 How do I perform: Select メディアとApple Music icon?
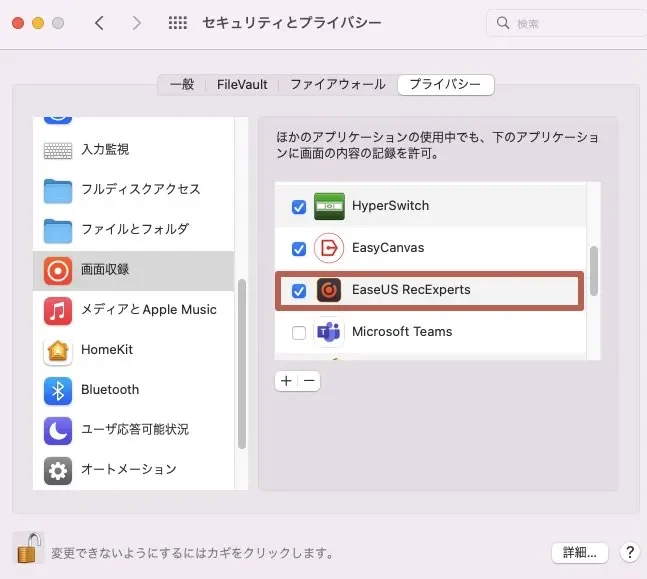pos(58,310)
